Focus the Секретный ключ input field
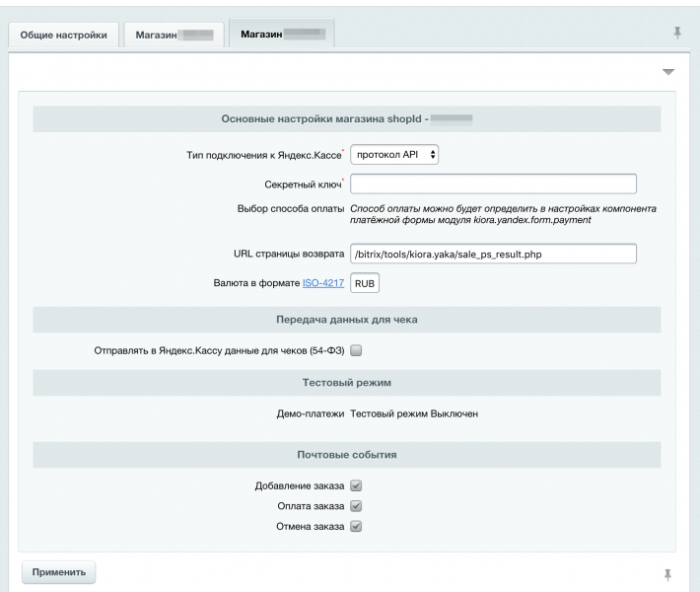The width and height of the screenshot is (700, 592). coord(493,184)
